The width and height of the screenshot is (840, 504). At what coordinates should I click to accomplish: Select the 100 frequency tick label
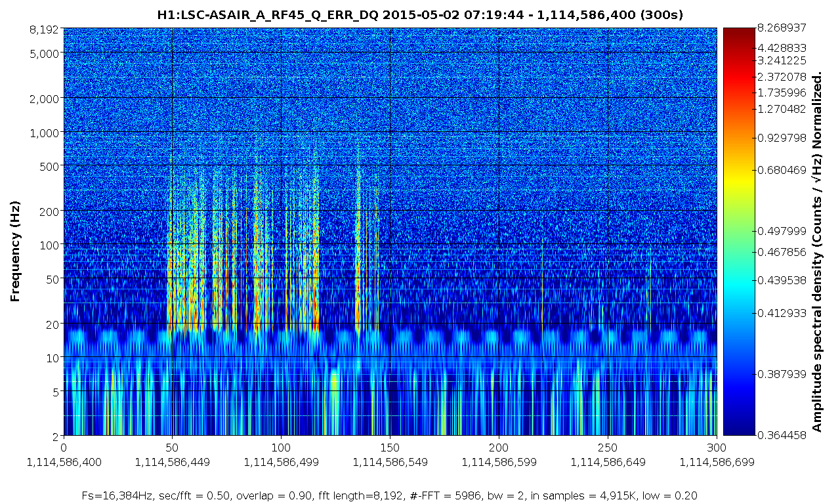50,245
